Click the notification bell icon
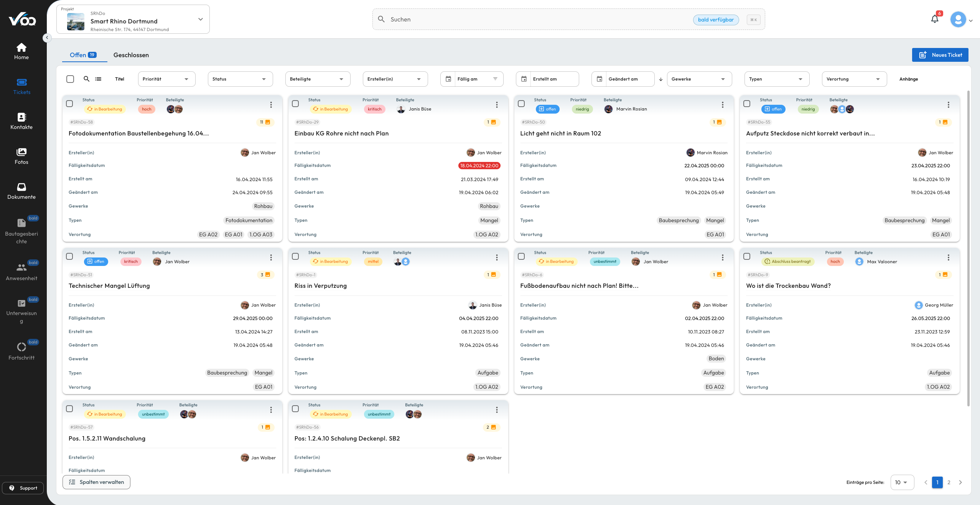 point(934,19)
